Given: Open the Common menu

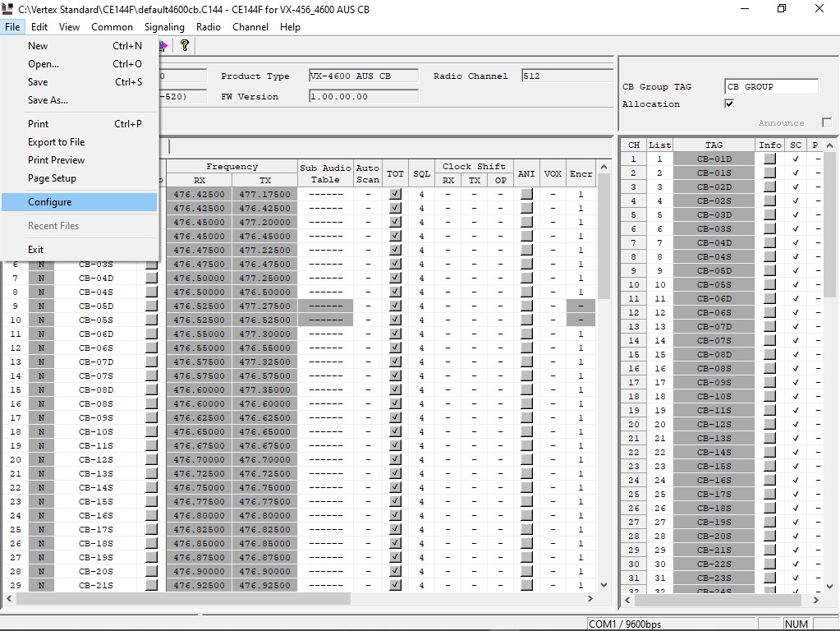Looking at the screenshot, I should tap(112, 27).
